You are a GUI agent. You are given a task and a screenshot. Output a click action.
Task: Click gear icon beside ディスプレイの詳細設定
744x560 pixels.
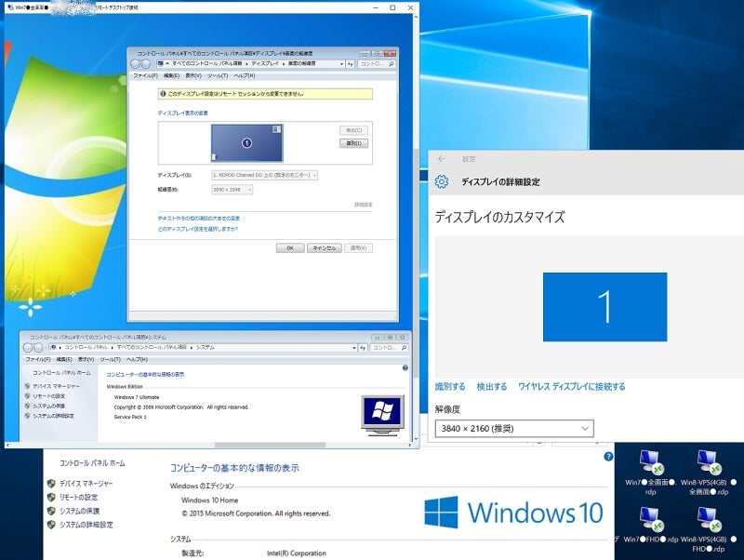[442, 181]
